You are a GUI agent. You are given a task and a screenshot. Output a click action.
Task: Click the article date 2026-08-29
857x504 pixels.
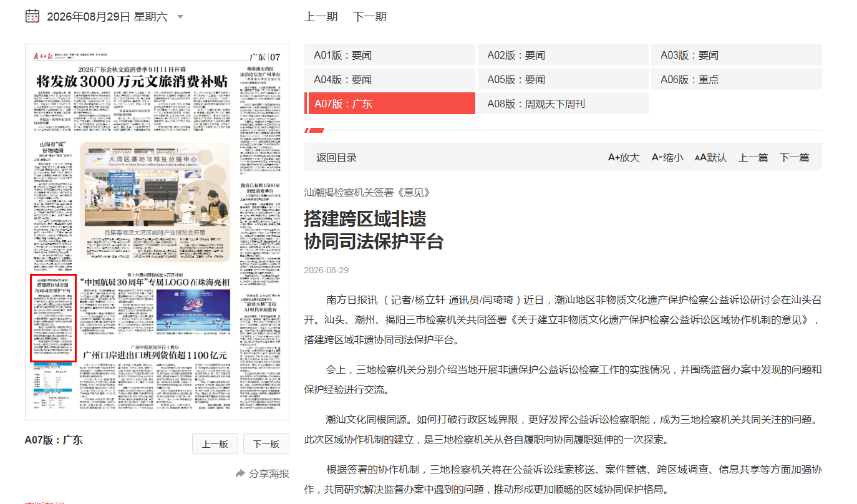click(x=326, y=270)
